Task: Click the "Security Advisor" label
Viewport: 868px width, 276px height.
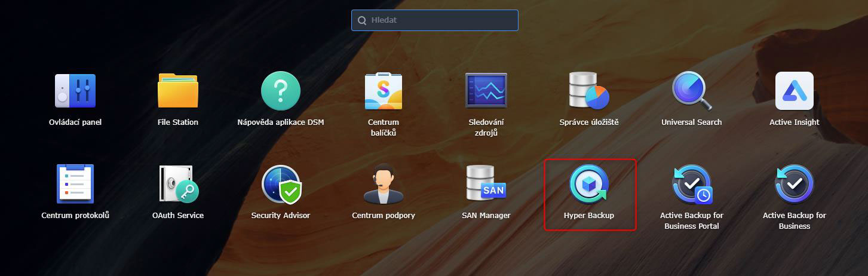Action: click(x=281, y=215)
